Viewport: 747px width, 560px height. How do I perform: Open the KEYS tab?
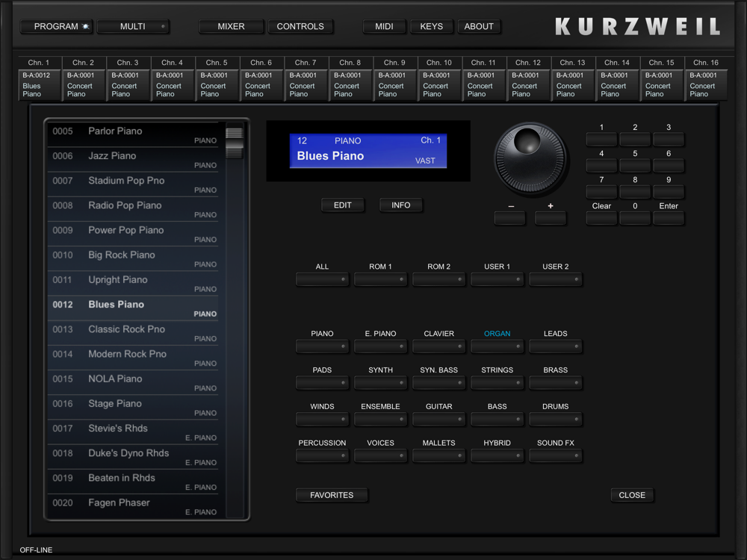[x=431, y=27]
